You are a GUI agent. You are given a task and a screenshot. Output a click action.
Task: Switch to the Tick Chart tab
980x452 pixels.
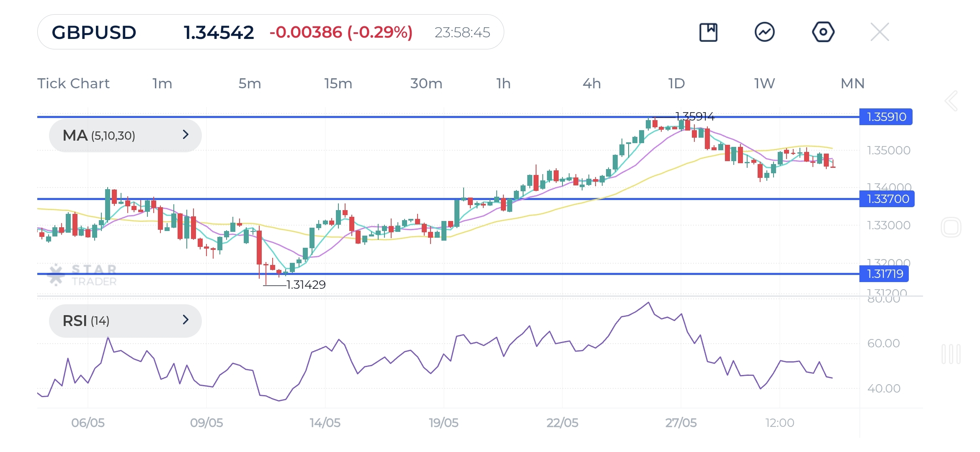point(73,83)
